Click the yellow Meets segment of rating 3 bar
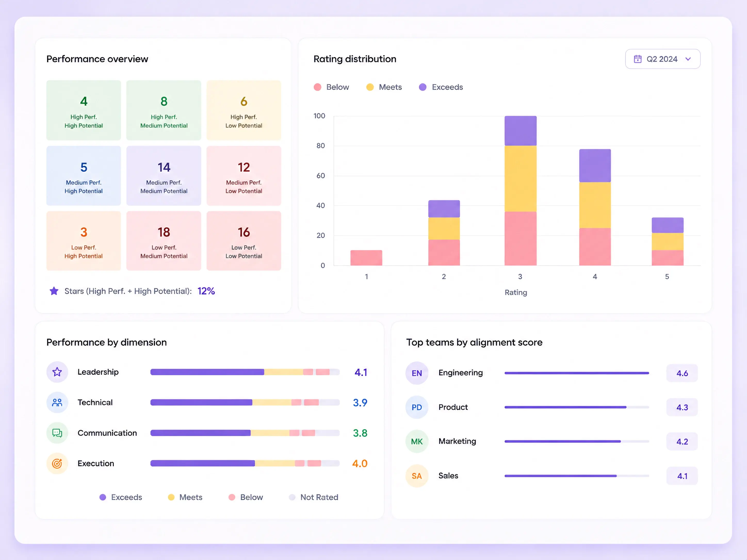Image resolution: width=747 pixels, height=560 pixels. point(521,179)
